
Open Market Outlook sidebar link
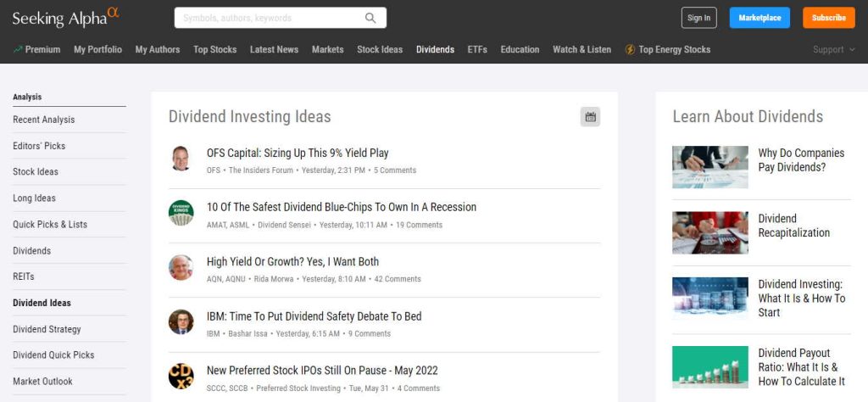[x=42, y=382]
